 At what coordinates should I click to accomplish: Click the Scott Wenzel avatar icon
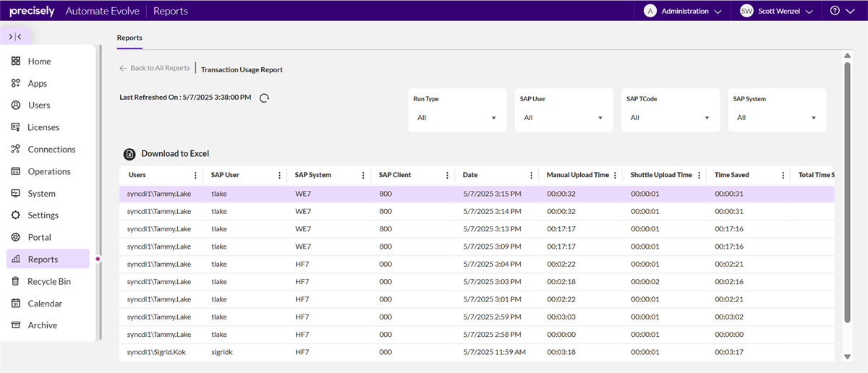click(x=746, y=11)
